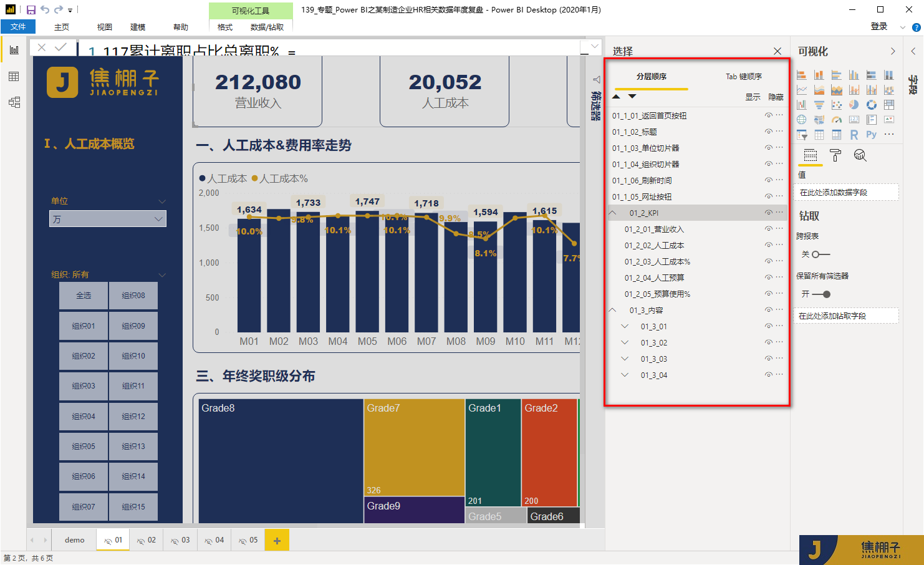
Task: Select the line chart visual
Action: (802, 90)
